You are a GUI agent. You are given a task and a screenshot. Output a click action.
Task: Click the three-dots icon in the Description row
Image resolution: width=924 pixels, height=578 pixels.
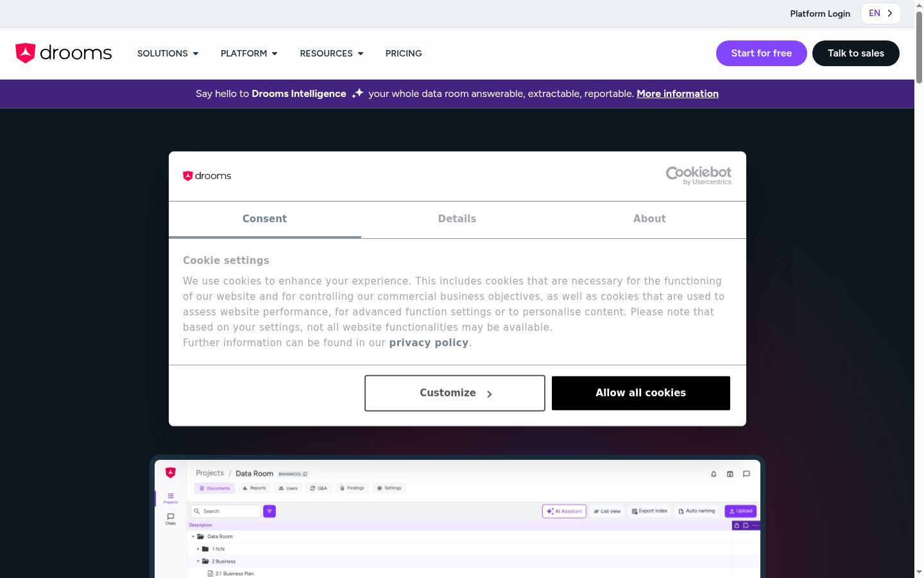tap(755, 525)
